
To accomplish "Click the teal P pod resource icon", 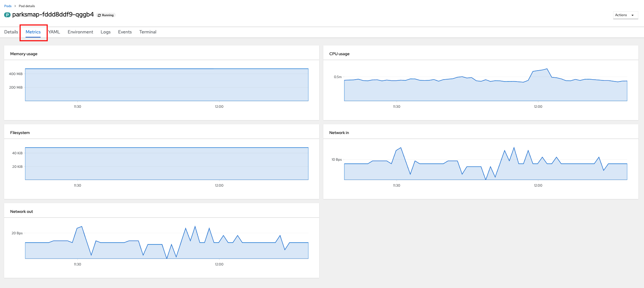I will click(x=7, y=15).
